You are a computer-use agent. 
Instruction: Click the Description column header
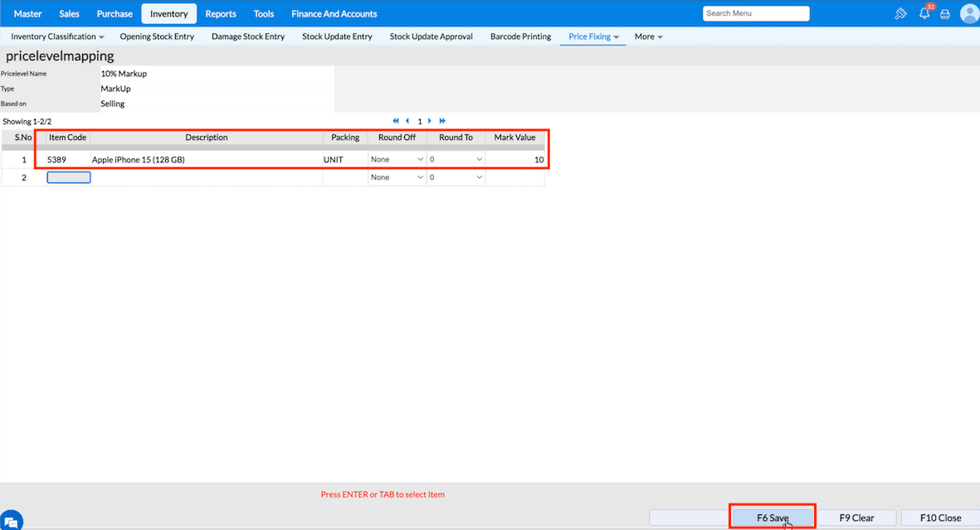[207, 138]
